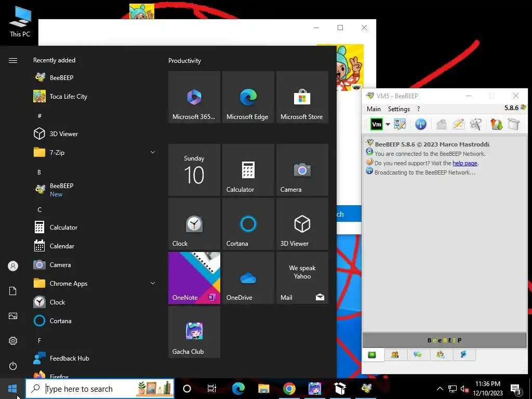Open Clock from the app list
The height and width of the screenshot is (399, 532).
pos(95,302)
